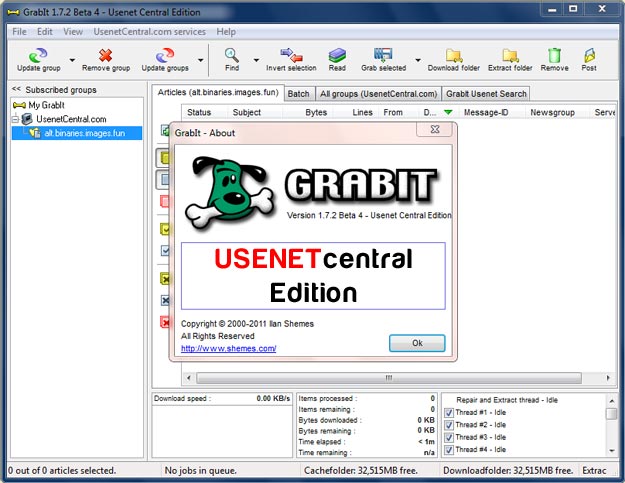Select the Articles (alt.binaries.images.fun) tab
Image resolution: width=625 pixels, height=483 pixels.
(218, 92)
